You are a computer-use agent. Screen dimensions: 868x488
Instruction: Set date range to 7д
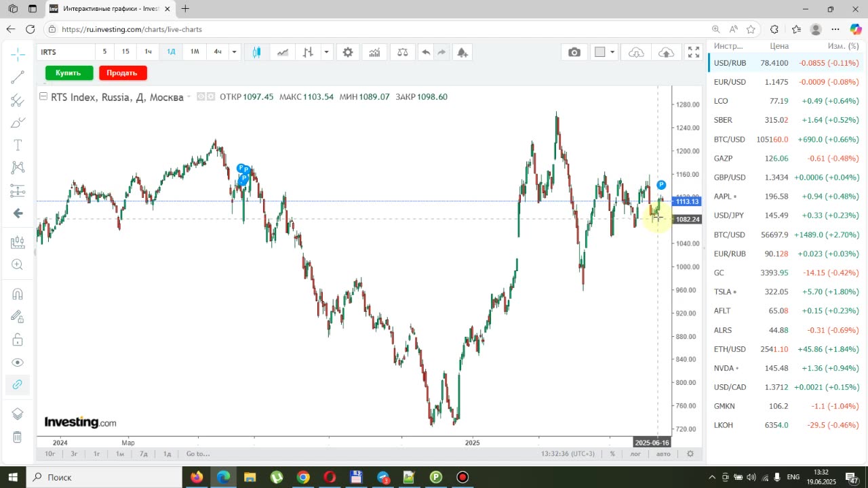tap(144, 454)
